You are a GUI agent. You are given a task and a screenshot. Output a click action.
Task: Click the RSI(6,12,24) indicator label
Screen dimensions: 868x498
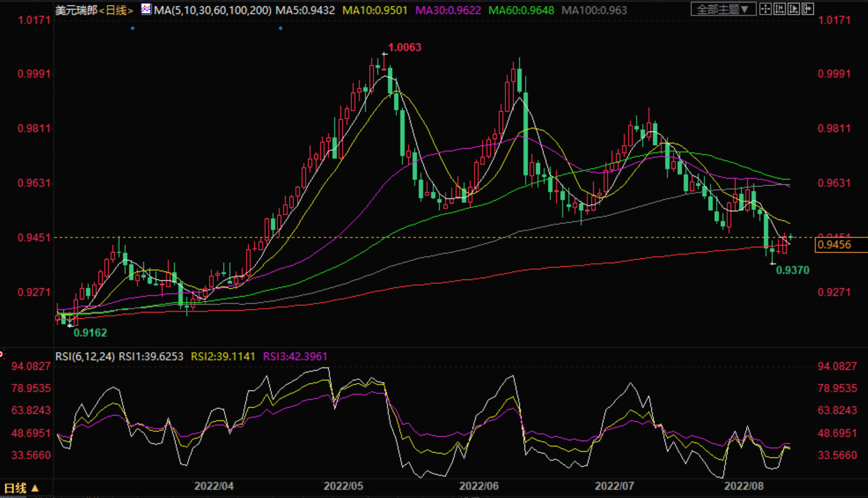click(x=85, y=356)
